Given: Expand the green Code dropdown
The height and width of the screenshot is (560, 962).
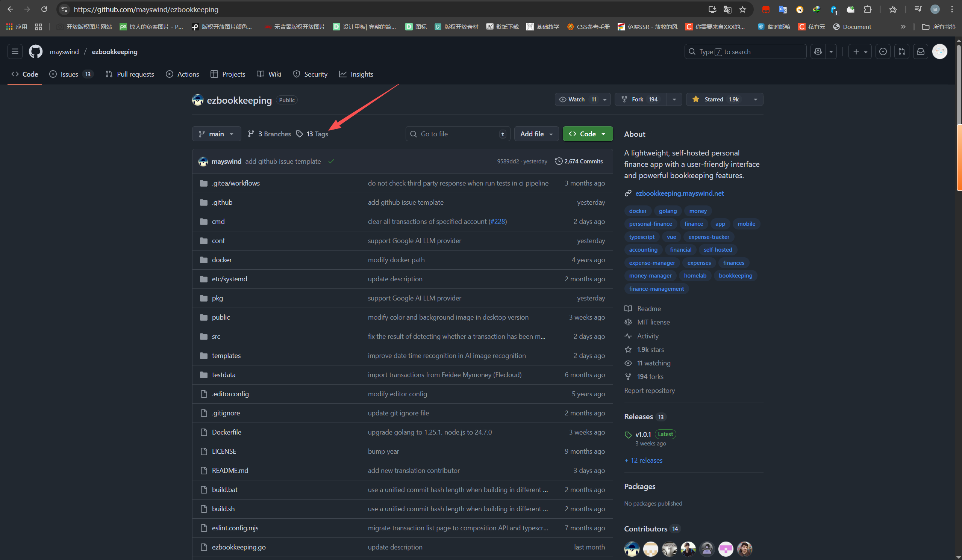Looking at the screenshot, I should [x=587, y=134].
